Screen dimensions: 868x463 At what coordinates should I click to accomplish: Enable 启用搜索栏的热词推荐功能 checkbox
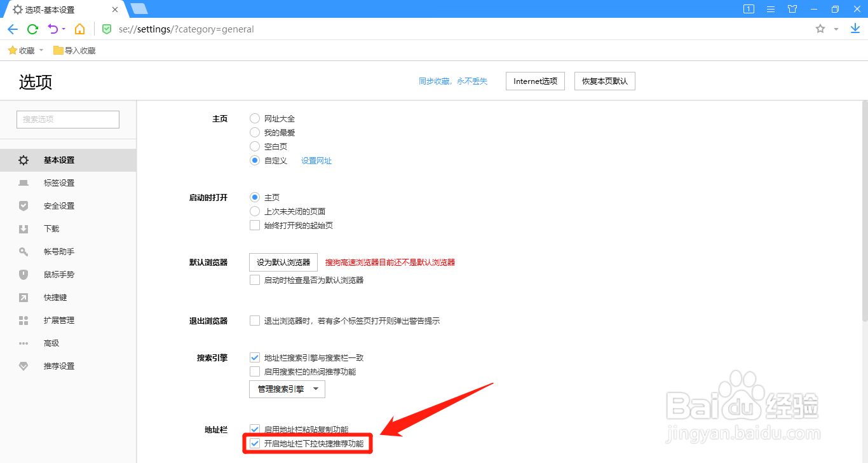point(255,371)
